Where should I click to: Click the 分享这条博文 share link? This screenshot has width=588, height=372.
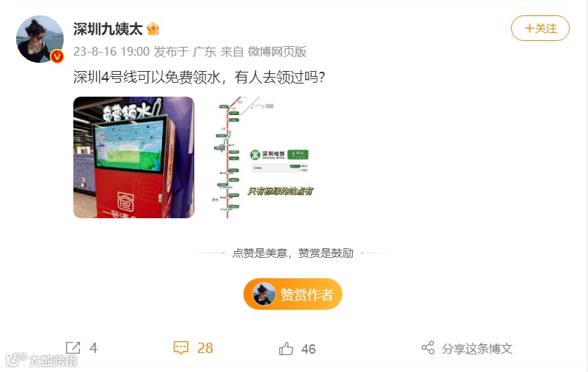pyautogui.click(x=477, y=349)
